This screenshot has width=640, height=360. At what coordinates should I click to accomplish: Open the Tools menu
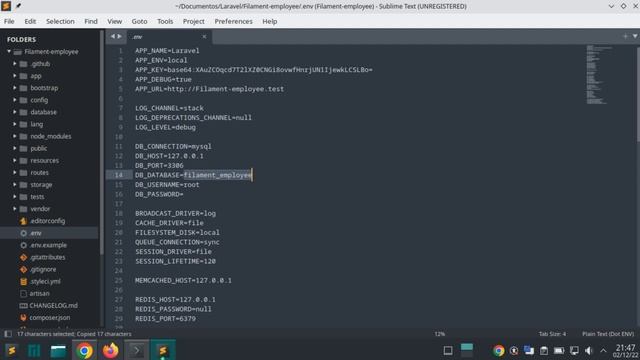165,21
